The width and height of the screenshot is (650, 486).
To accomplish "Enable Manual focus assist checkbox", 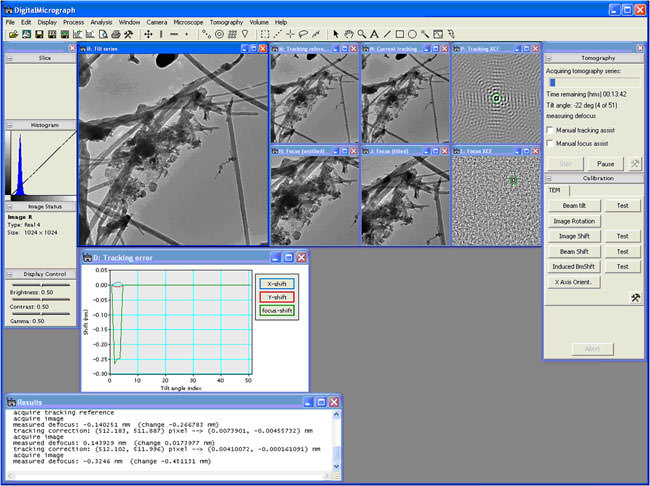I will pyautogui.click(x=550, y=143).
